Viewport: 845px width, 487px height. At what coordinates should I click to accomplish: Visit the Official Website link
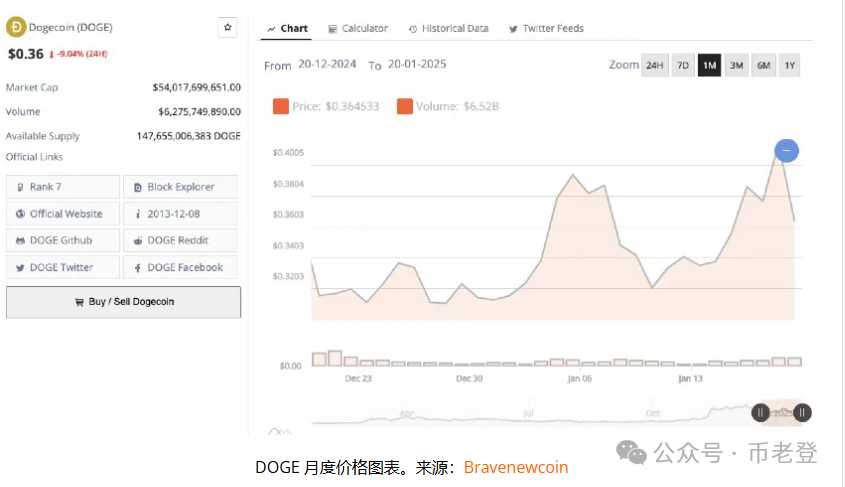click(63, 214)
